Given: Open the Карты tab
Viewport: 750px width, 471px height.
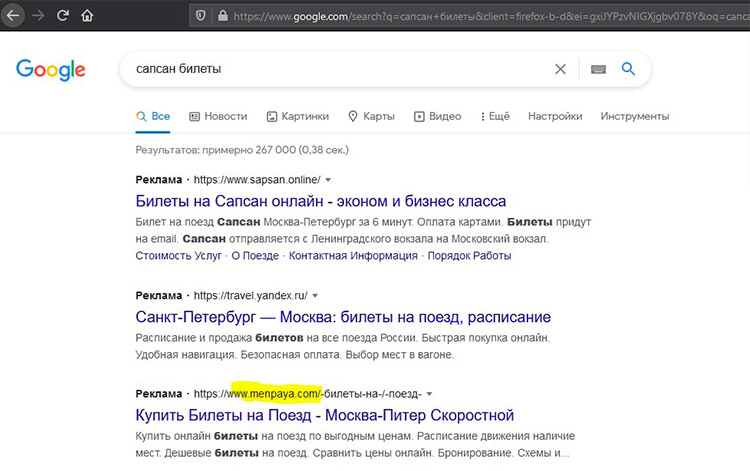Looking at the screenshot, I should (x=371, y=116).
